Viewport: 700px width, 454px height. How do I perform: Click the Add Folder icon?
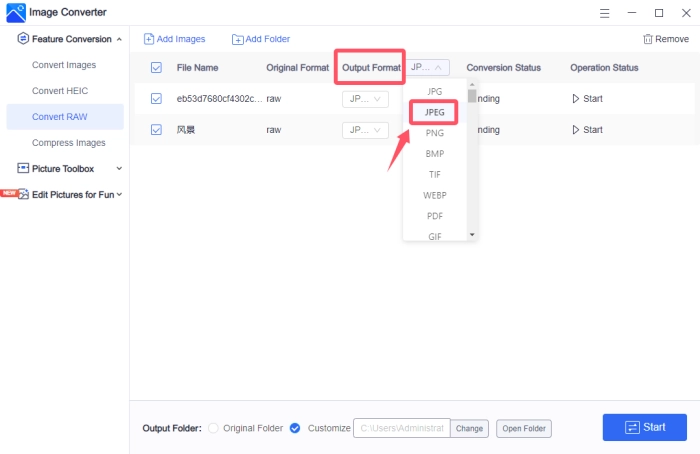pos(237,39)
